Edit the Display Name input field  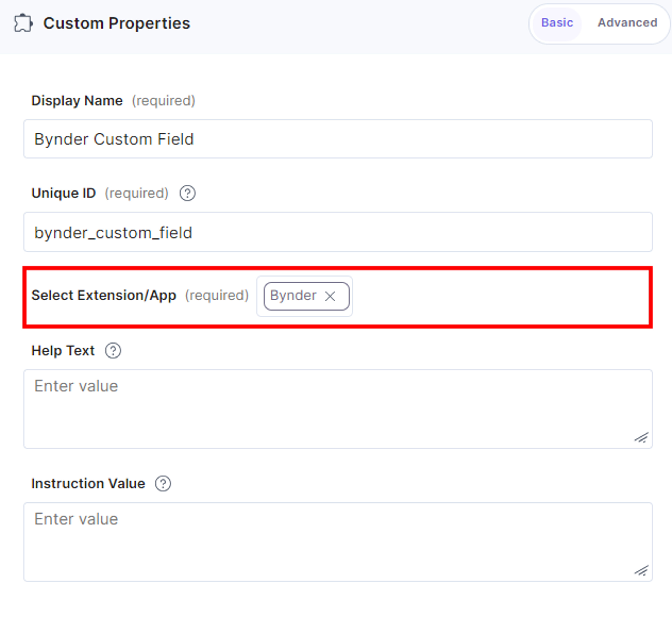(338, 139)
